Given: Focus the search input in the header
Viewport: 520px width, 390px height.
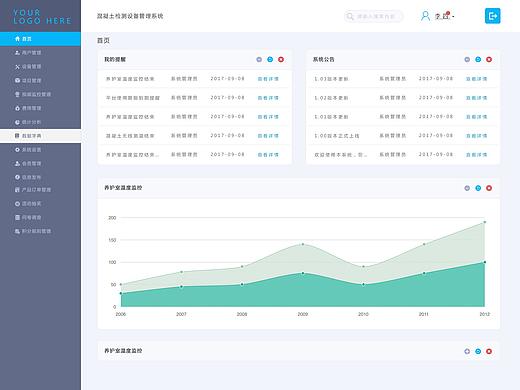Looking at the screenshot, I should tap(373, 16).
